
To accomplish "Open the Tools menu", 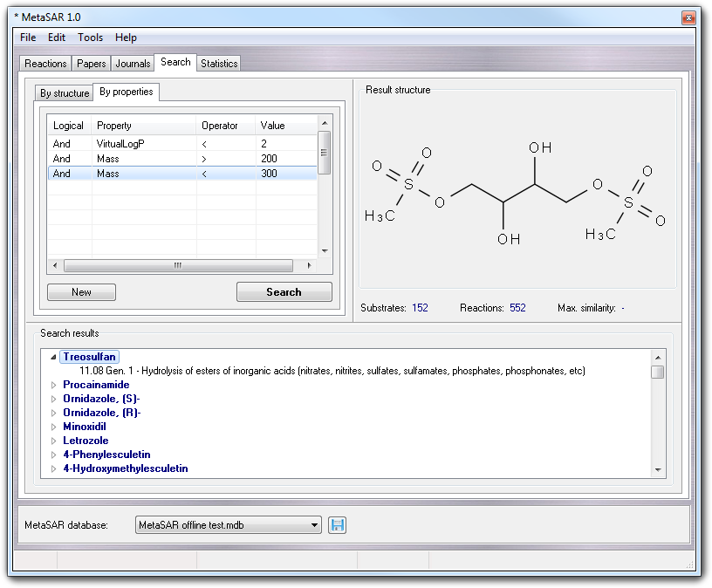I will (x=90, y=38).
